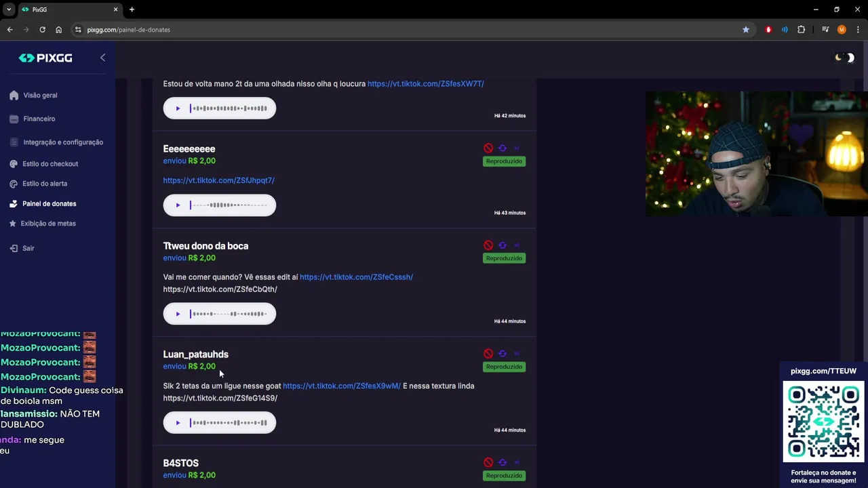Open the ZSfeCsssh TikTok link
The image size is (868, 488).
point(356,277)
